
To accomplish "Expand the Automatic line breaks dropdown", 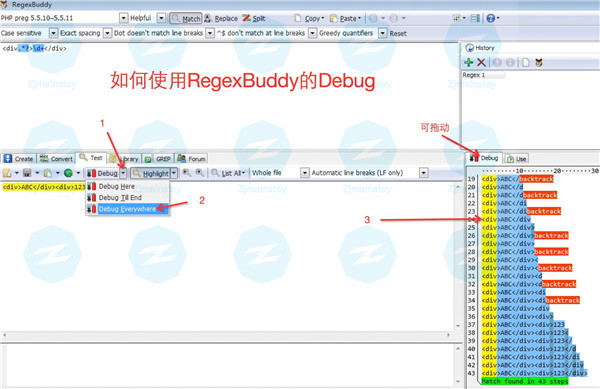I will [423, 173].
